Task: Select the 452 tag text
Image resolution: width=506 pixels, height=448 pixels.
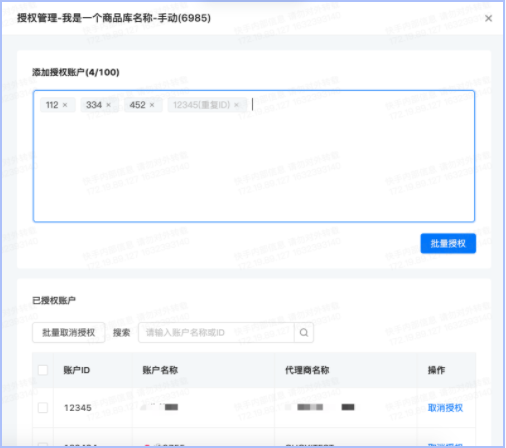Action: 138,105
